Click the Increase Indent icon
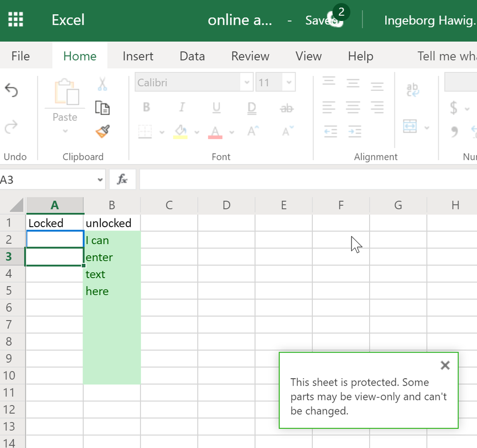This screenshot has height=448, width=477. click(355, 132)
